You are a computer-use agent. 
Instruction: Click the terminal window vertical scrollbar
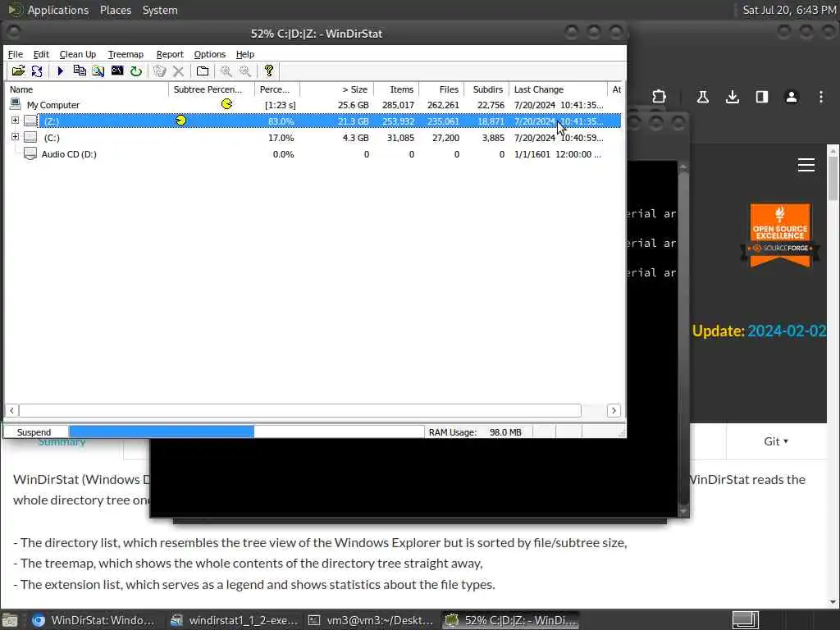(683, 337)
